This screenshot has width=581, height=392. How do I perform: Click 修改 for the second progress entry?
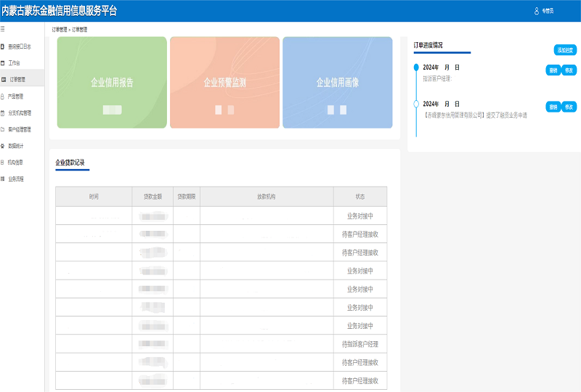pyautogui.click(x=569, y=107)
